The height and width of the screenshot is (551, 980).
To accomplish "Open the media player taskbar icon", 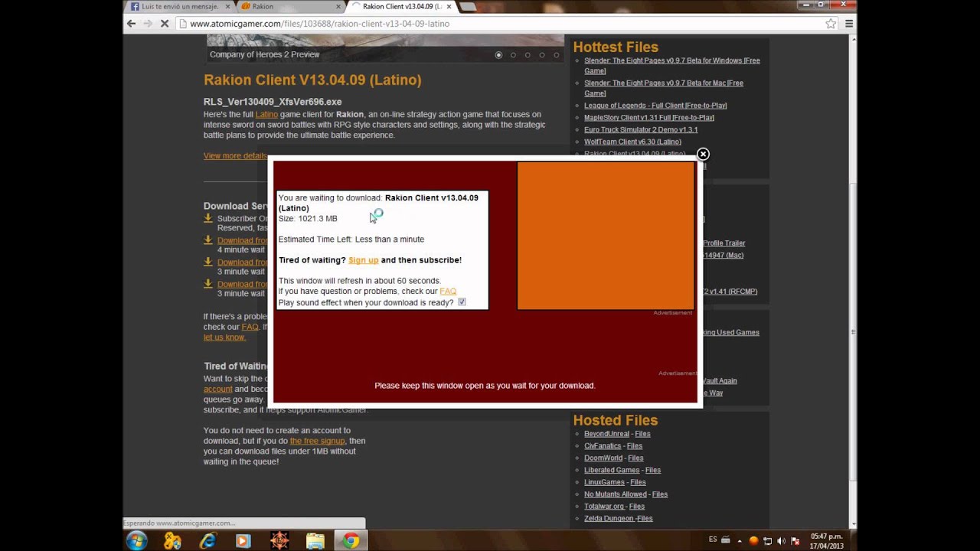I will 243,541.
